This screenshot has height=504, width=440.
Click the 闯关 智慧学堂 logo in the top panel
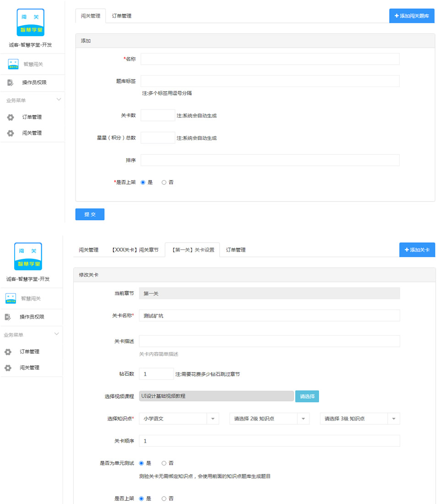click(30, 22)
